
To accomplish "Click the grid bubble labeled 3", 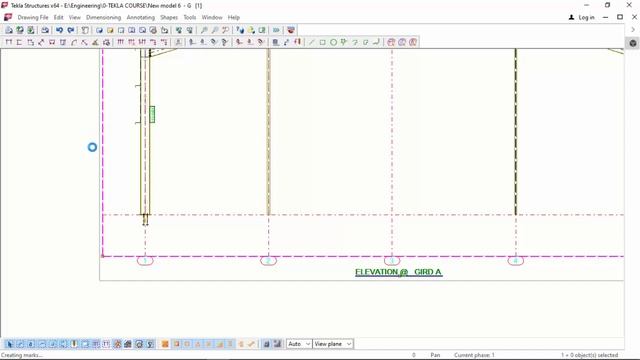I will [x=392, y=260].
